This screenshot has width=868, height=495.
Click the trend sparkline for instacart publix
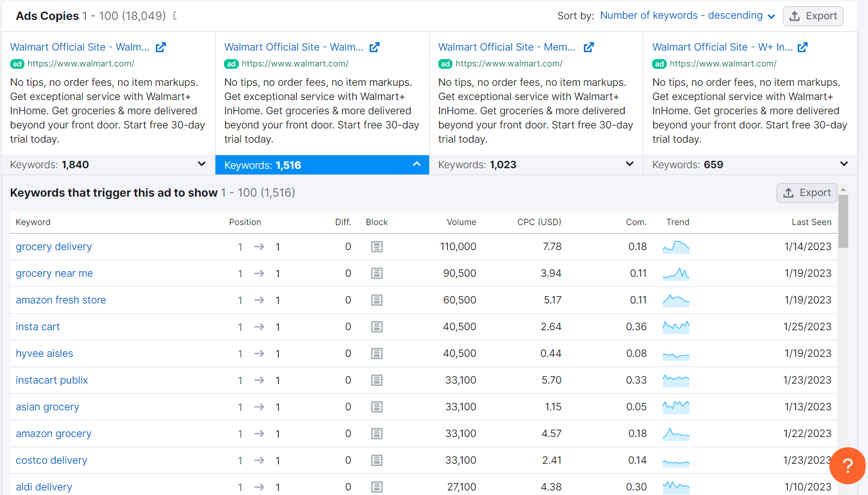click(x=676, y=380)
